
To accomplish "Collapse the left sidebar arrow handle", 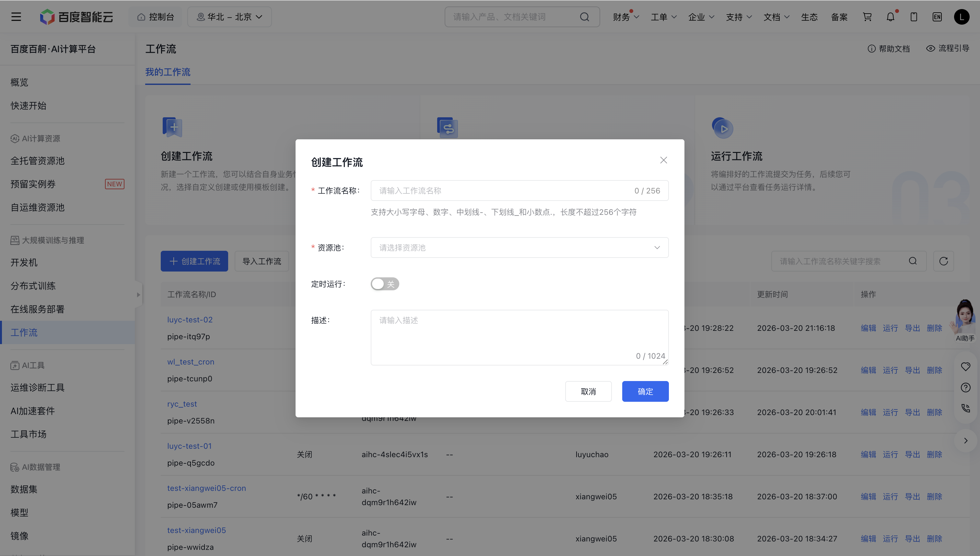I will (x=138, y=295).
